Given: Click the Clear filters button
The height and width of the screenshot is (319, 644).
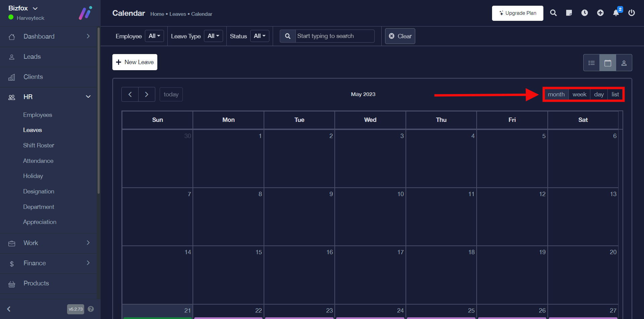Looking at the screenshot, I should [400, 36].
